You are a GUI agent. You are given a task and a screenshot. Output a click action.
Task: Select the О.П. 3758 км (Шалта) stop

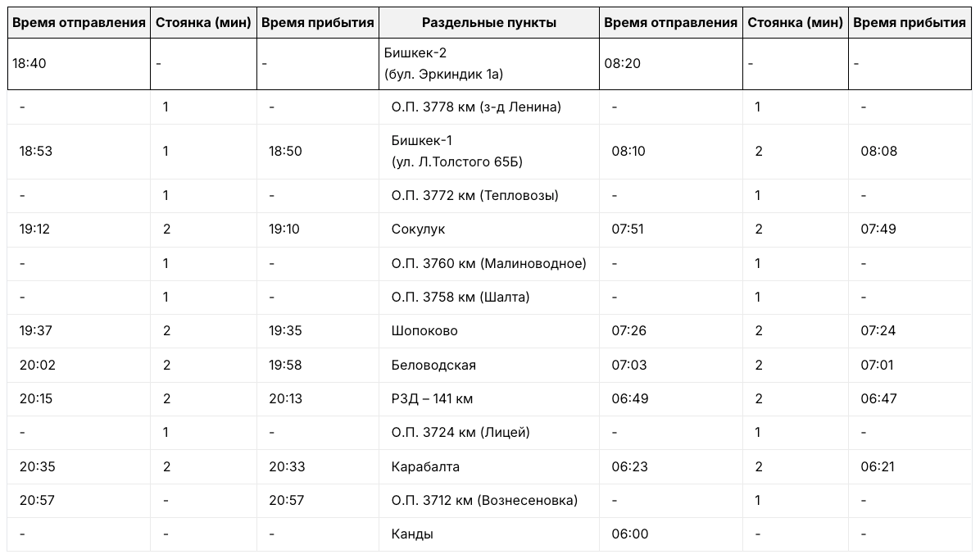pyautogui.click(x=461, y=297)
